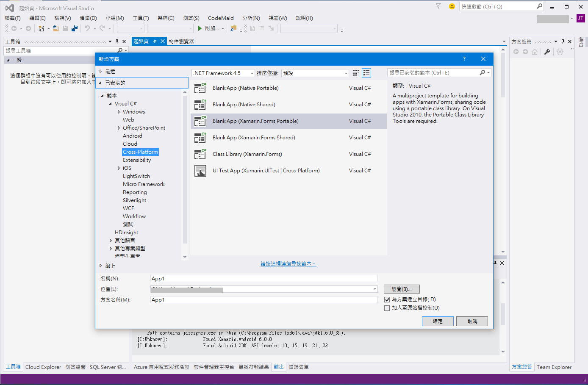This screenshot has height=385, width=588.
Task: Expand the Windows node in the template tree
Action: pos(119,112)
